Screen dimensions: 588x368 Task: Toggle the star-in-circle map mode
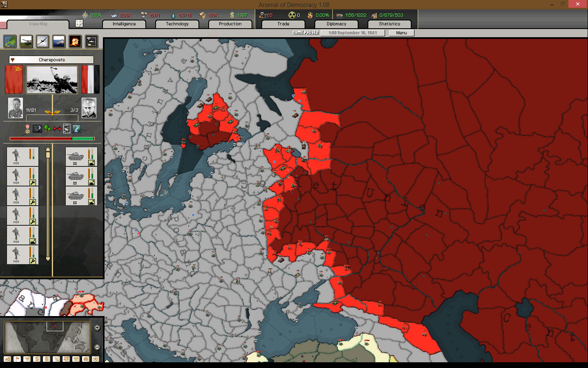(96, 359)
